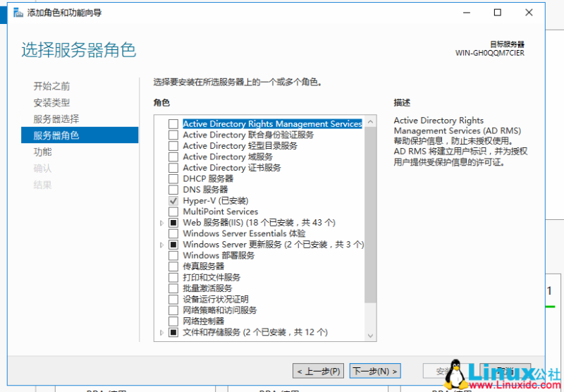
Task: Switch to the 功能 step in sidebar
Action: click(42, 152)
